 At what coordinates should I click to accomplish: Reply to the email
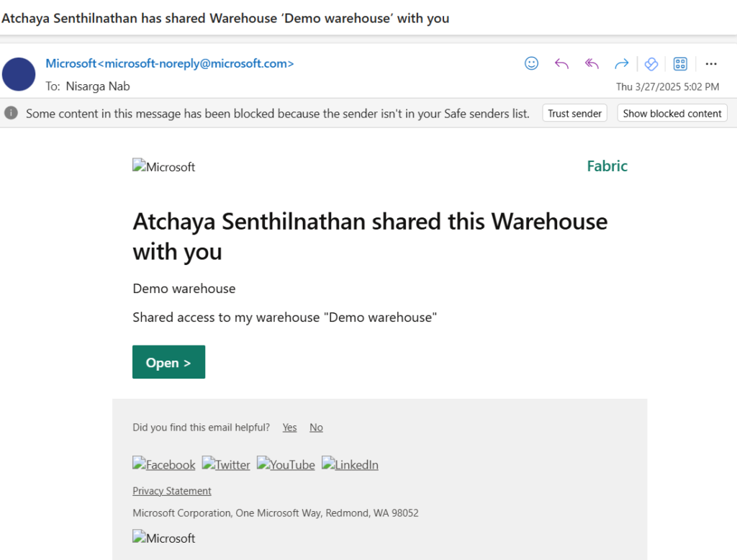point(561,63)
